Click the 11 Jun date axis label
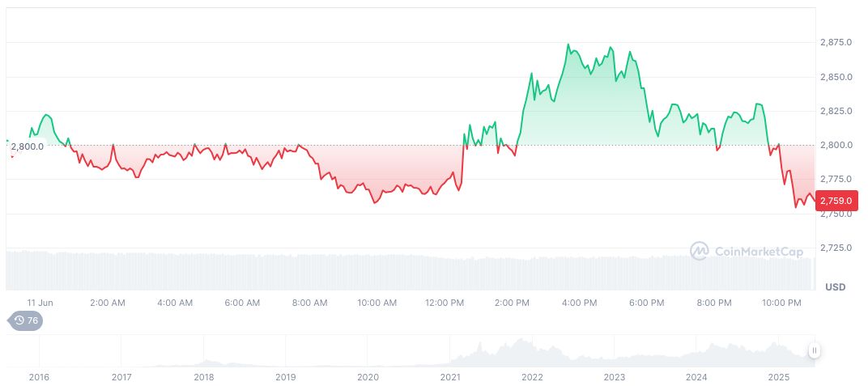 pyautogui.click(x=40, y=303)
